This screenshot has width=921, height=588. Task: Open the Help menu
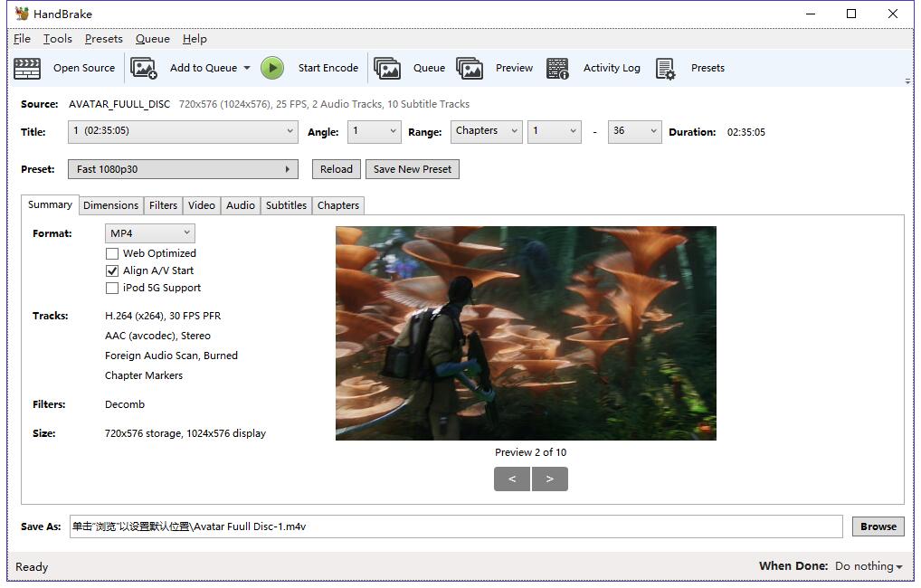(195, 39)
